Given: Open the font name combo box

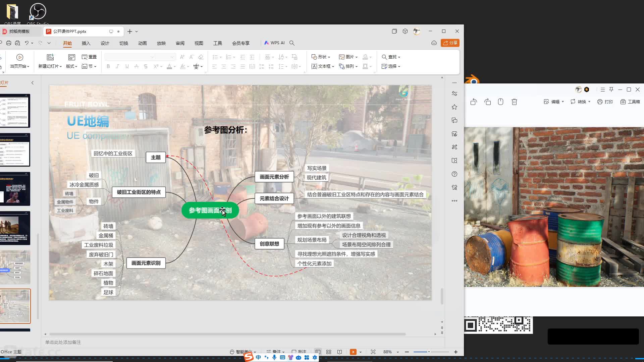Looking at the screenshot, I should point(130,57).
